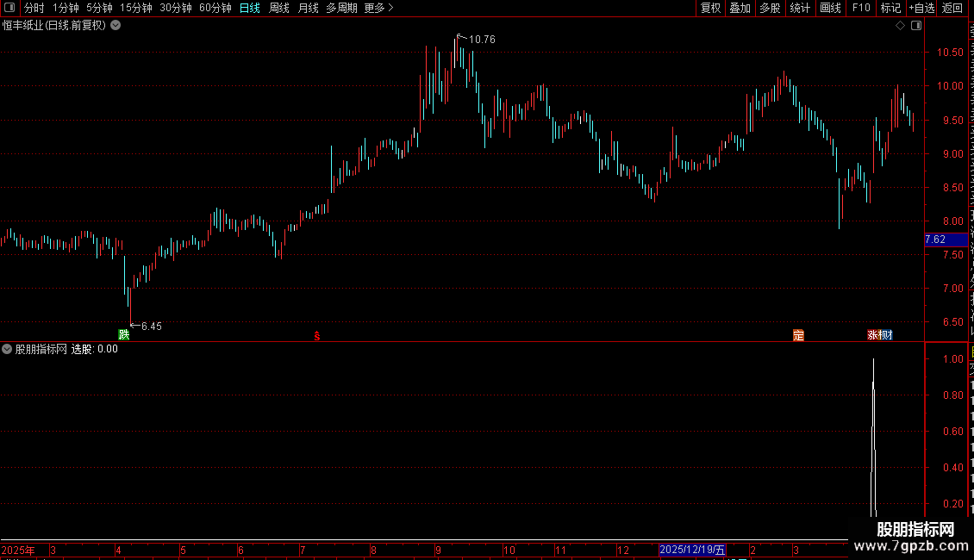Image resolution: width=974 pixels, height=560 pixels.
Task: Toggle the left sidebar panel icon
Action: click(9, 8)
